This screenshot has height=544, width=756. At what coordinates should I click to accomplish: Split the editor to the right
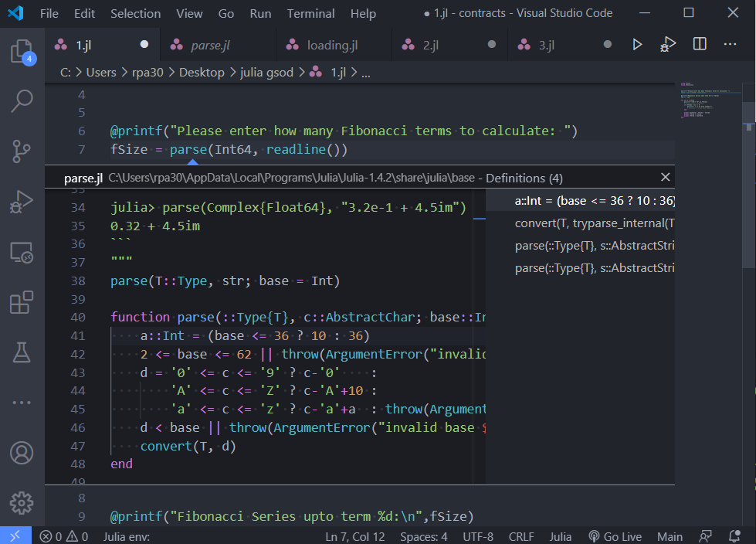point(700,44)
